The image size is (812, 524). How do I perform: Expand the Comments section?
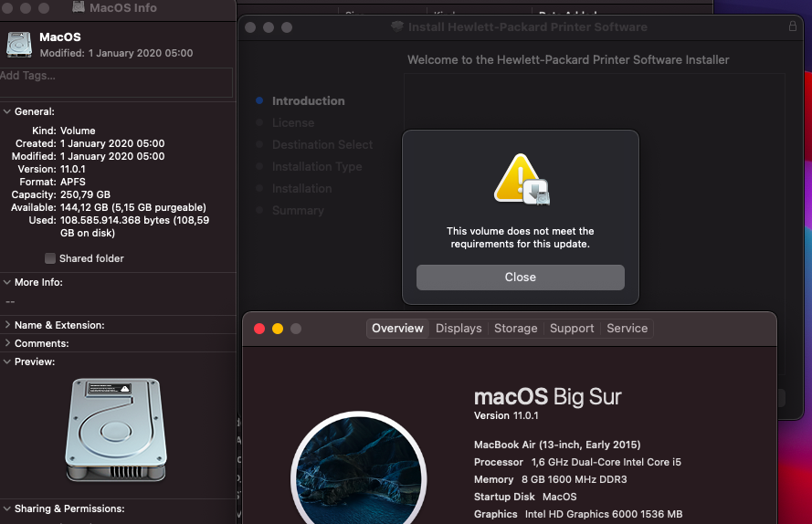point(7,343)
